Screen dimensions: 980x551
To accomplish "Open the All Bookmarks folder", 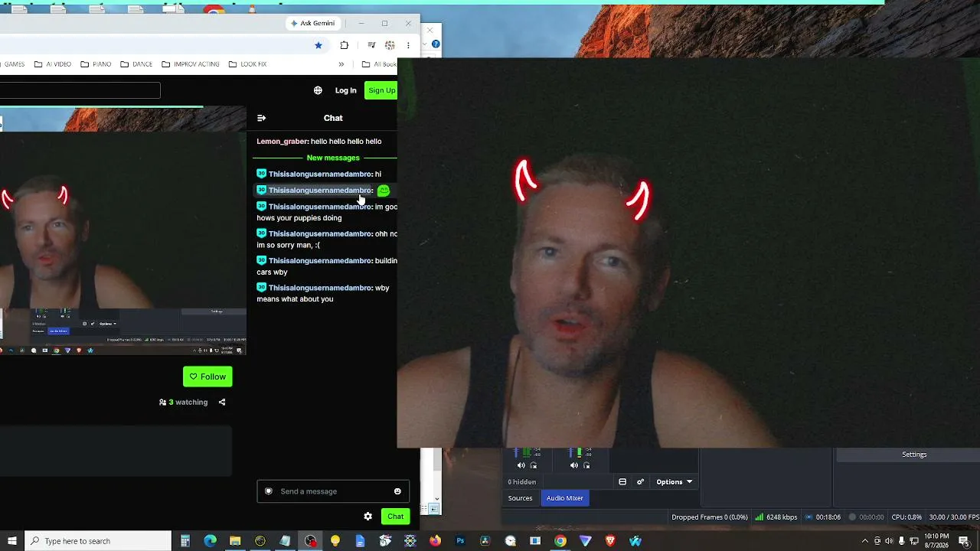I will (379, 64).
